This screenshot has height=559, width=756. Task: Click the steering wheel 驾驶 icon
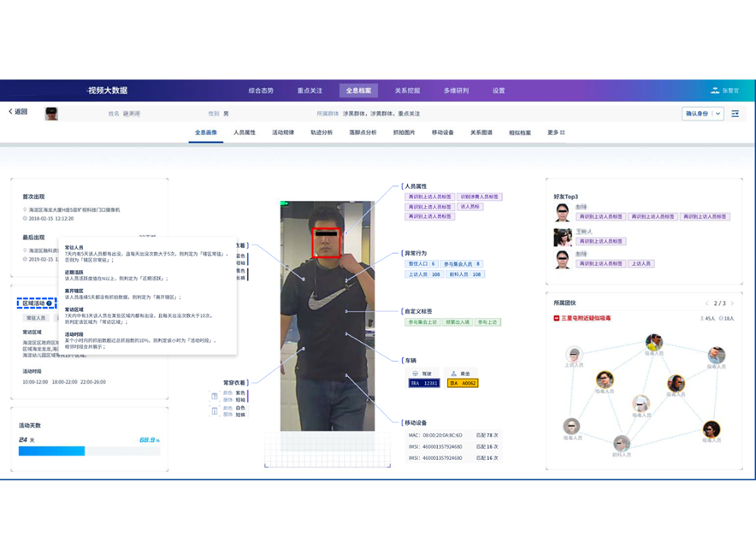coord(415,374)
